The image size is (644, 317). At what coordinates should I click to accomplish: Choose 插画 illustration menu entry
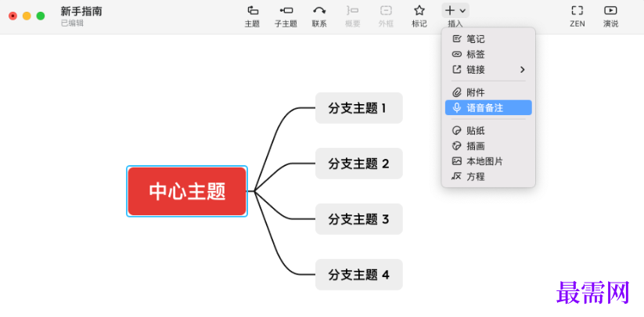click(488, 146)
